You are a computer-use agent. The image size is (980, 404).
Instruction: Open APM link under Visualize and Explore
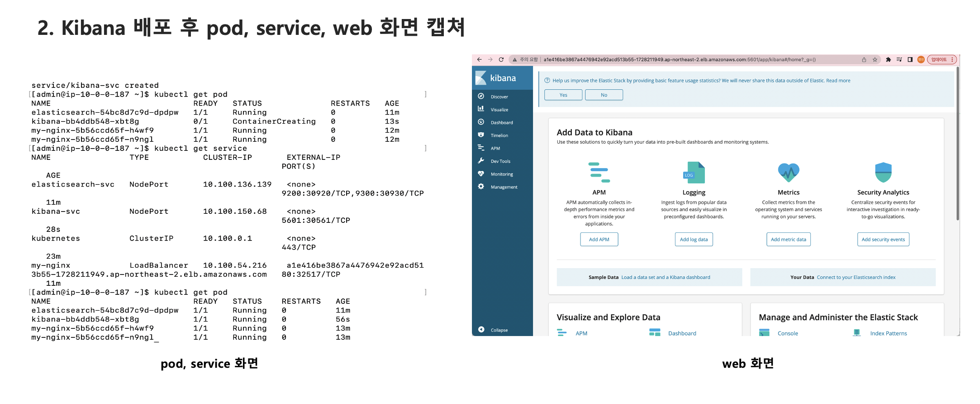(x=581, y=333)
